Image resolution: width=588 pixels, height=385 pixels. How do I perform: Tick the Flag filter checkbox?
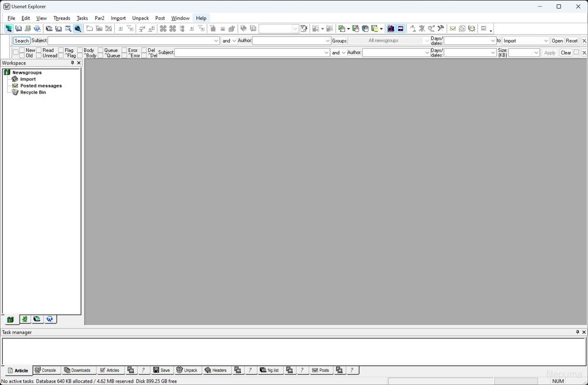click(61, 50)
